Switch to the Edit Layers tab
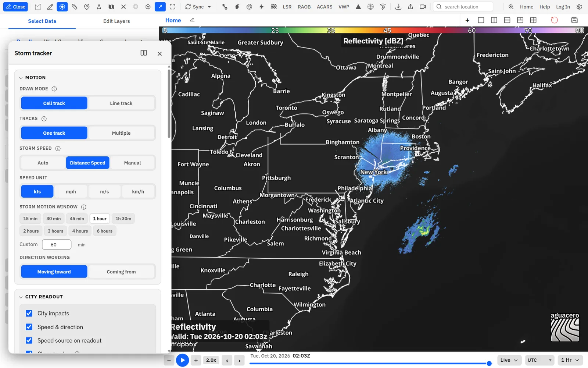 [x=116, y=21]
